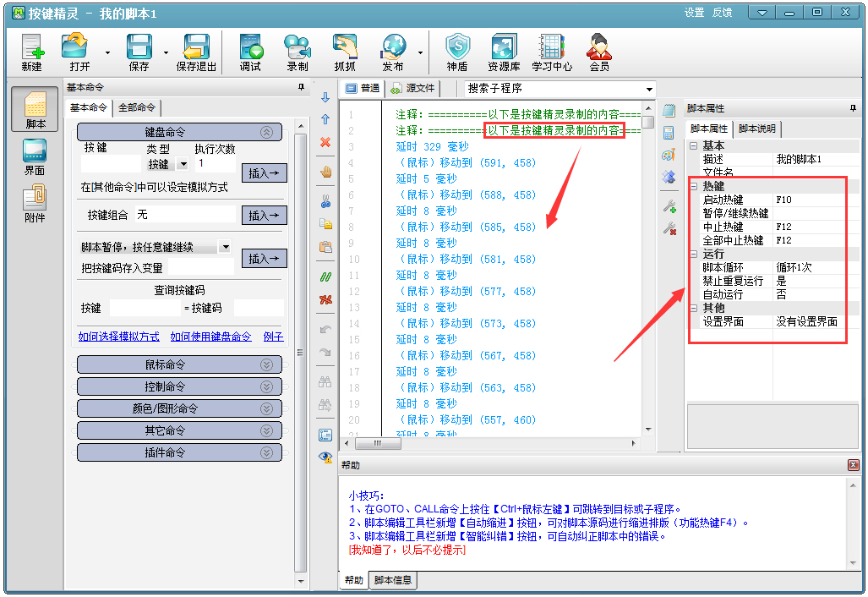Screen dimensions: 868x597
Task: Open the 类型 按键 dropdown
Action: click(183, 164)
